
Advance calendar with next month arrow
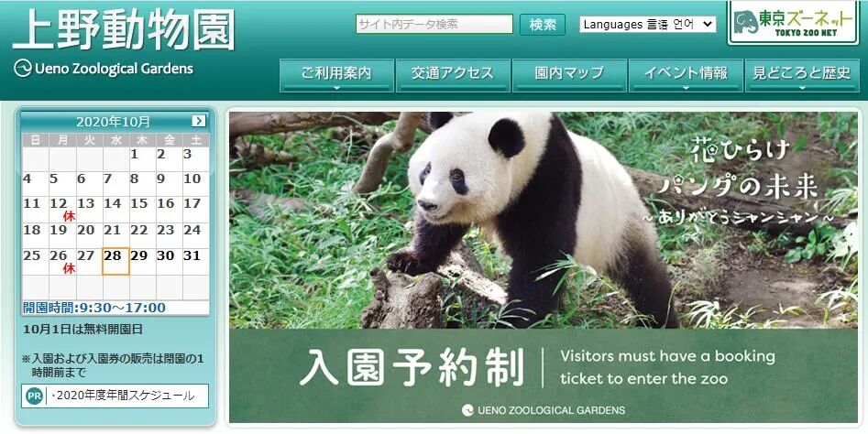[x=198, y=121]
